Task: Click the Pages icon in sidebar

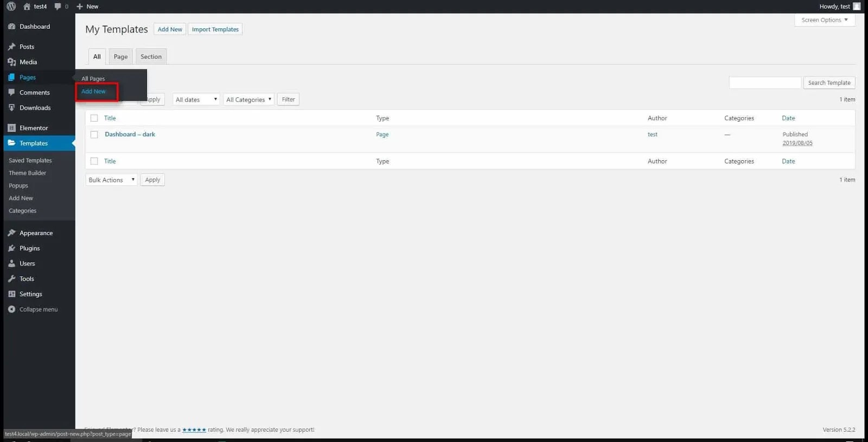Action: (x=11, y=77)
